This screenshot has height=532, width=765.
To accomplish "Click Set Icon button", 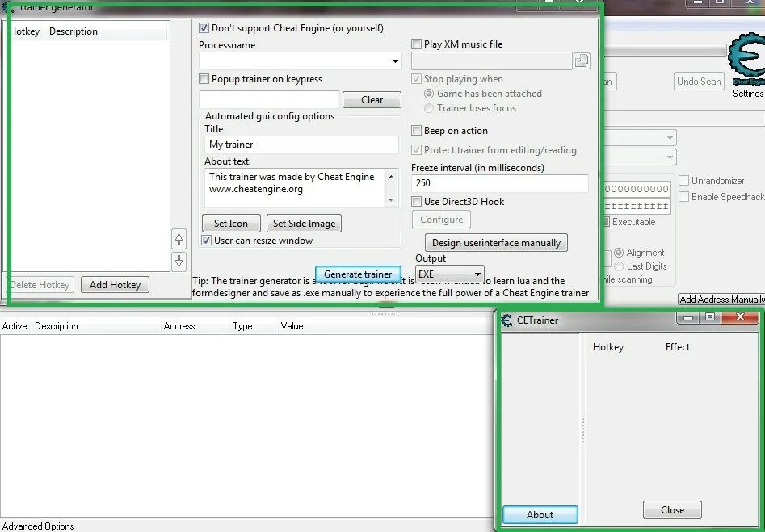I will pos(231,224).
